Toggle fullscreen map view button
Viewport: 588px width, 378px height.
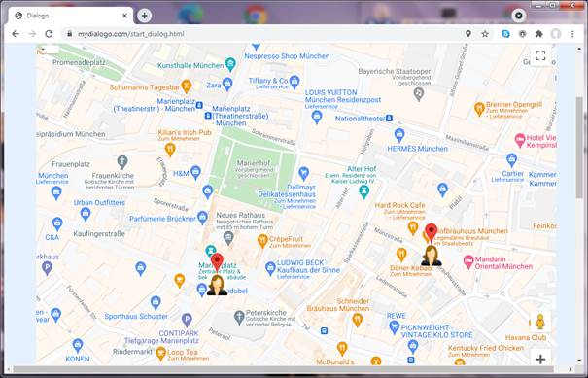tap(540, 55)
